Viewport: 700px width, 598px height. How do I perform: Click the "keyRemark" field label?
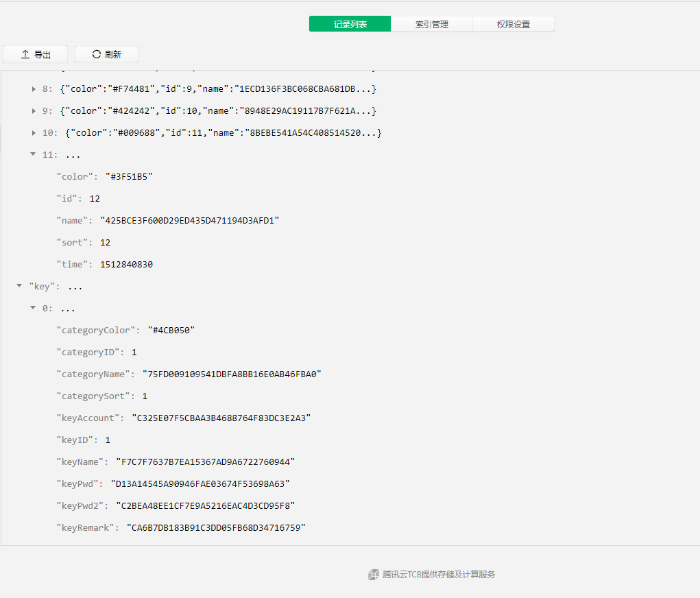coord(85,528)
